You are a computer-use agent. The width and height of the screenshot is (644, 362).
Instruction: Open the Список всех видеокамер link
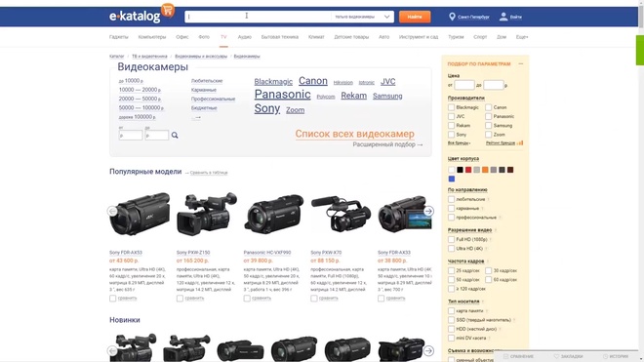[x=355, y=134]
